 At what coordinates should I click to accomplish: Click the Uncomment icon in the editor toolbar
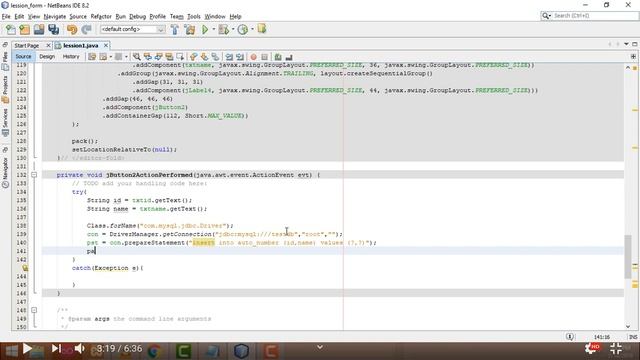pyautogui.click(x=289, y=57)
